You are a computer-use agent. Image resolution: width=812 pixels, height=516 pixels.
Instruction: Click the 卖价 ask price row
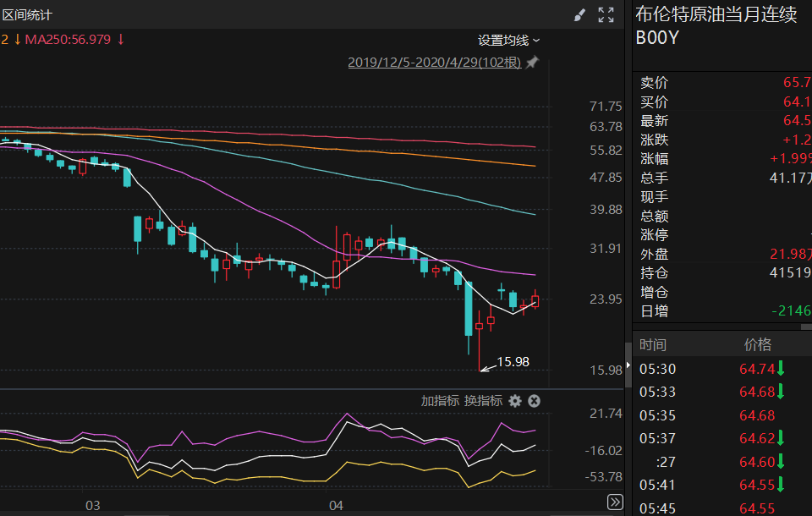pos(722,82)
